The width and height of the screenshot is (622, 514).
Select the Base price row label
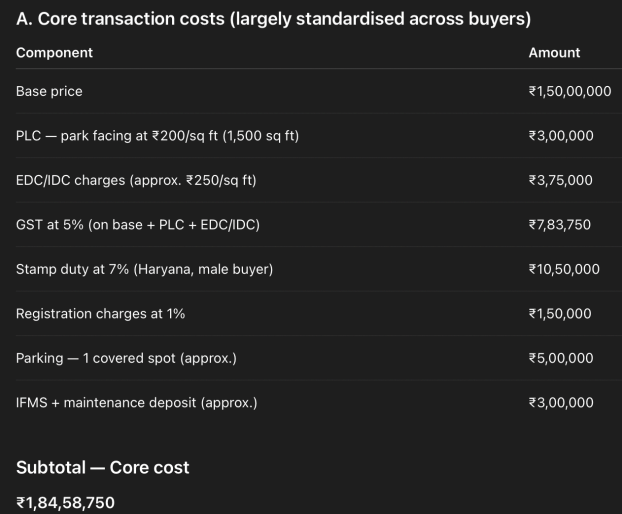click(x=49, y=91)
